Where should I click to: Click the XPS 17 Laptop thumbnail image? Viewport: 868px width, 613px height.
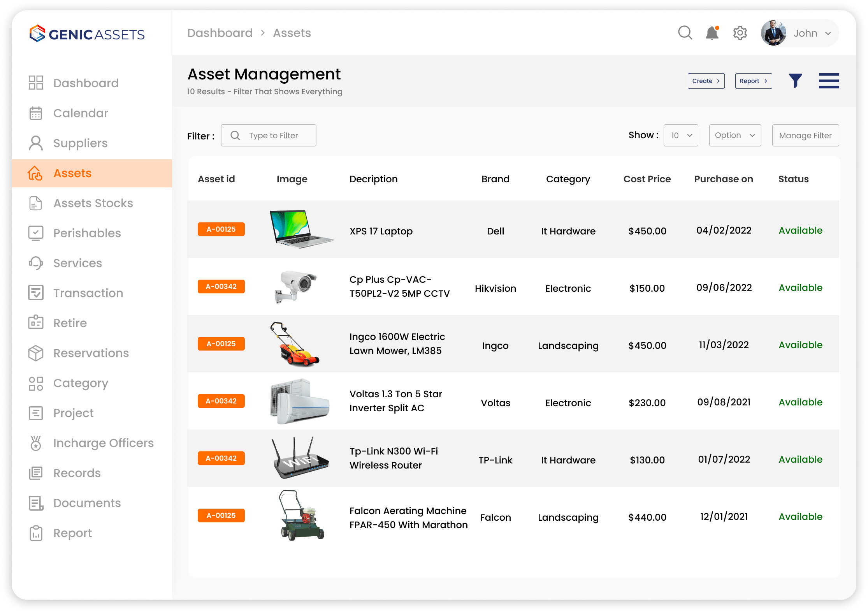point(300,229)
